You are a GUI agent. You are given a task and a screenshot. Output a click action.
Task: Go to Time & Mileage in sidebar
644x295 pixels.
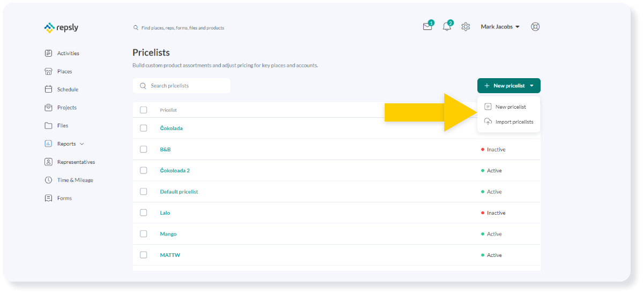pos(75,180)
